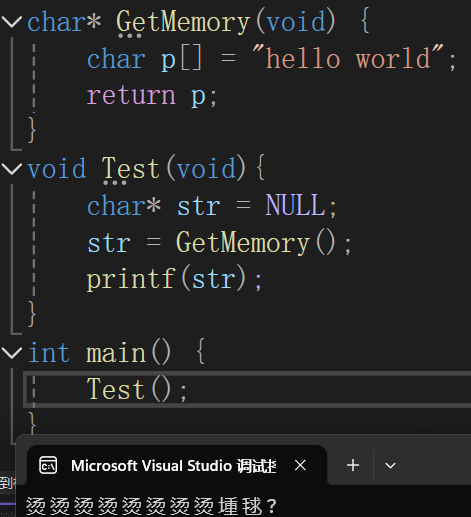This screenshot has width=471, height=517.
Task: Click the "hello world" string literal
Action: click(348, 58)
